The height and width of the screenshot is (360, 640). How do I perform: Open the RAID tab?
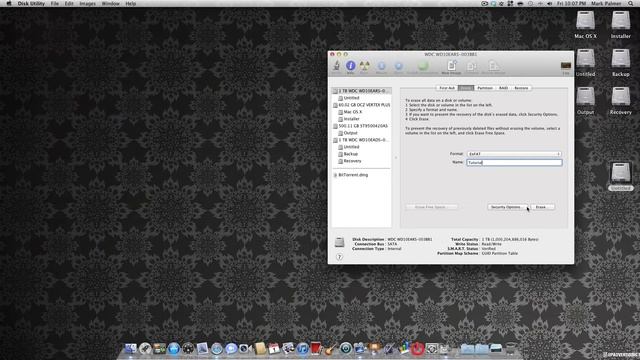(503, 88)
